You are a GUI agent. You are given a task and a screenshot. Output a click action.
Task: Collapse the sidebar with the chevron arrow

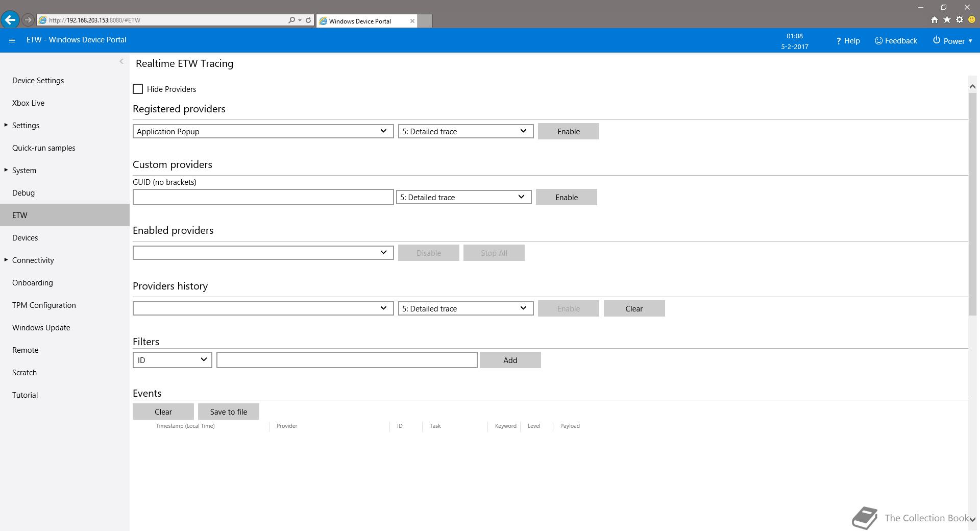(x=121, y=61)
